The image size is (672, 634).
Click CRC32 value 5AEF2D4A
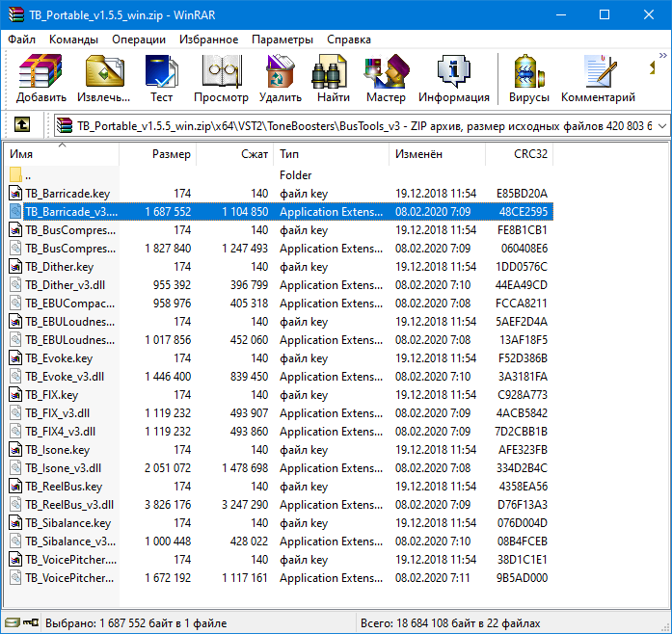click(x=522, y=322)
